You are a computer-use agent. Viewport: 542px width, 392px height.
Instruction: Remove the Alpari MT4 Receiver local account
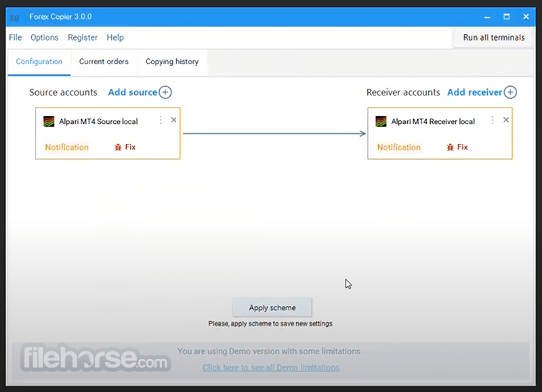(506, 120)
